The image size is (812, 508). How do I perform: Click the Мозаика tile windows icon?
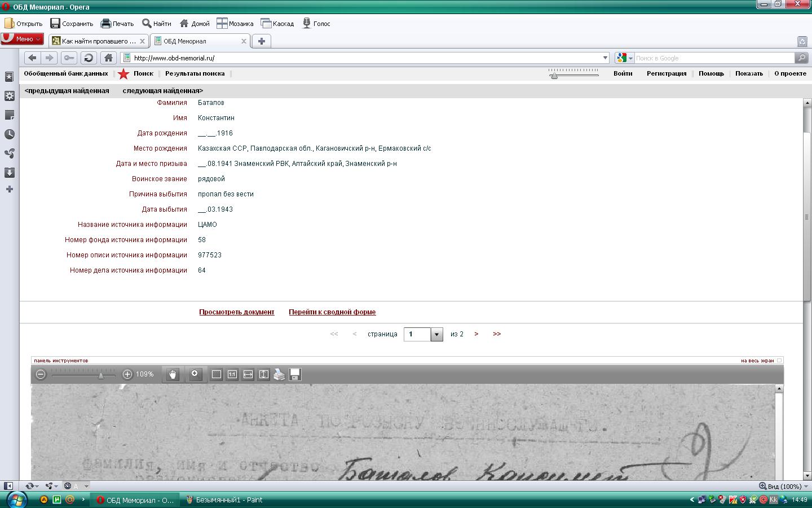point(222,23)
